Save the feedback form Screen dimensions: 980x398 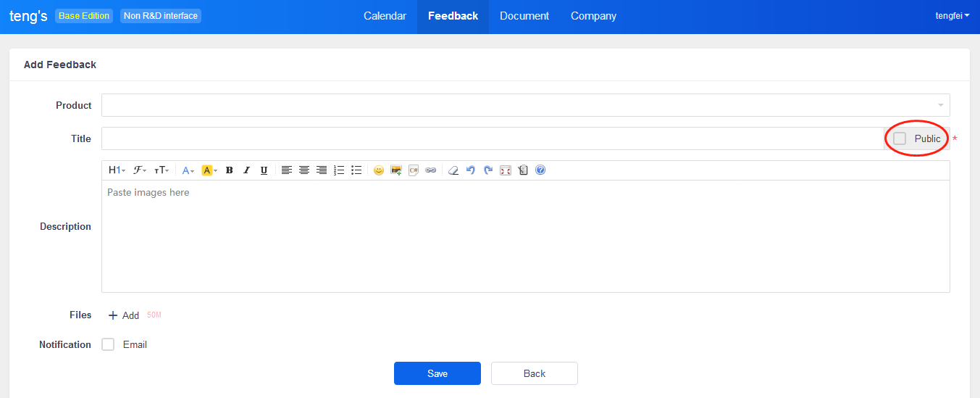click(x=437, y=373)
